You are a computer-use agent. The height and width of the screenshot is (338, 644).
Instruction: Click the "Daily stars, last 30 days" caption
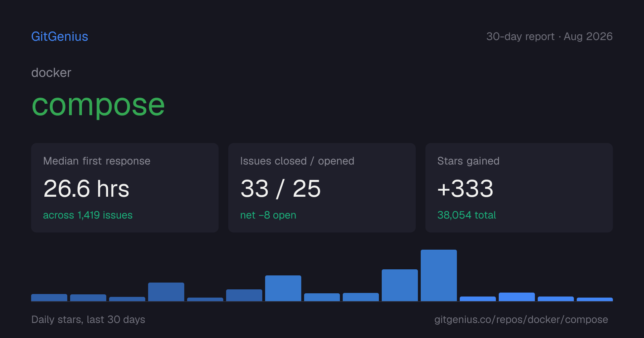[x=88, y=319]
